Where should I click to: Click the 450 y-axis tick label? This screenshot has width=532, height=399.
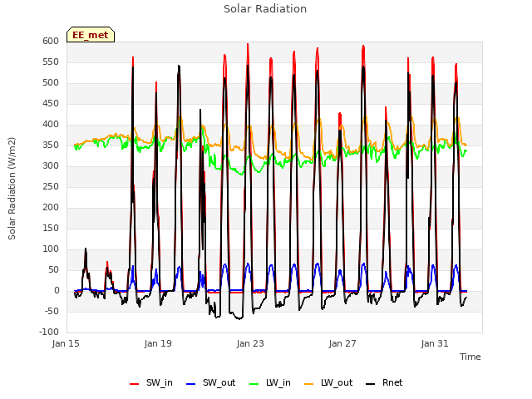(51, 103)
